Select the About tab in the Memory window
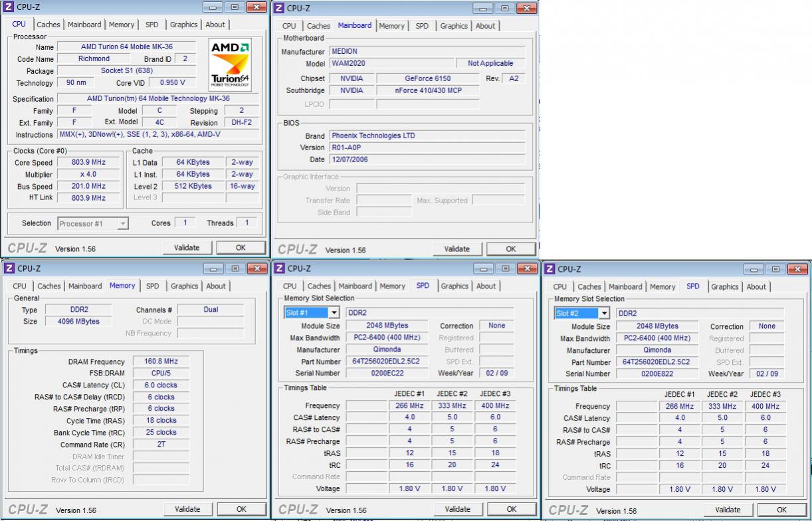This screenshot has height=521, width=812. 216,286
